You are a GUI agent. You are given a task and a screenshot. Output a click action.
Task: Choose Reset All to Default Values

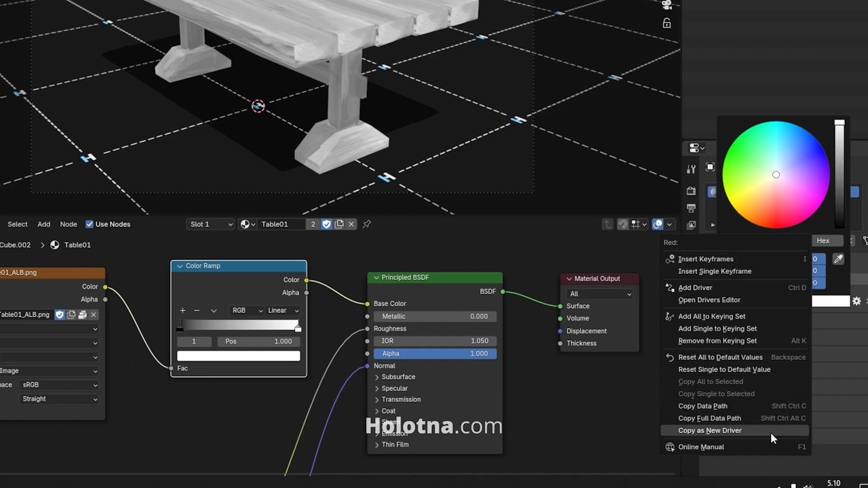point(734,357)
